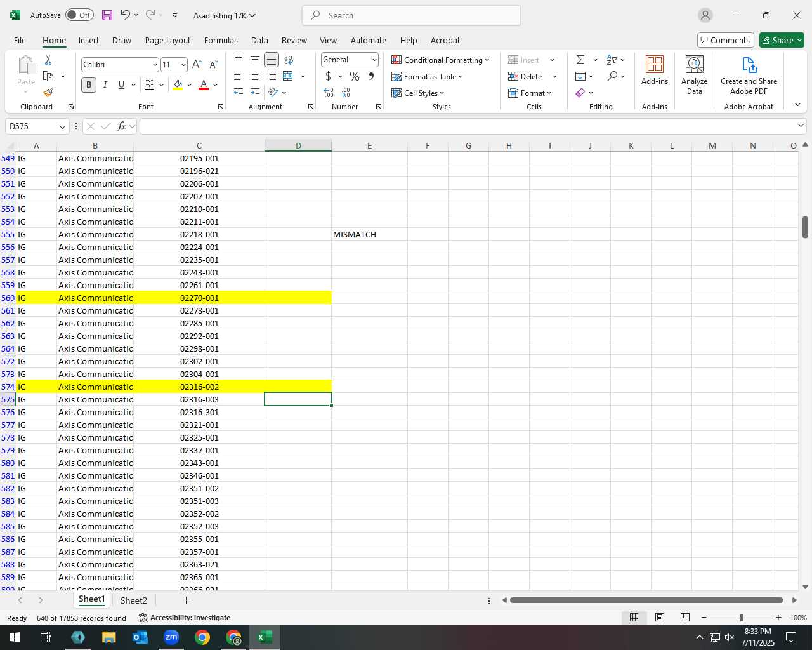Open the Name Box dropdown arrow
Viewport: 812px width, 650px height.
pyautogui.click(x=62, y=126)
